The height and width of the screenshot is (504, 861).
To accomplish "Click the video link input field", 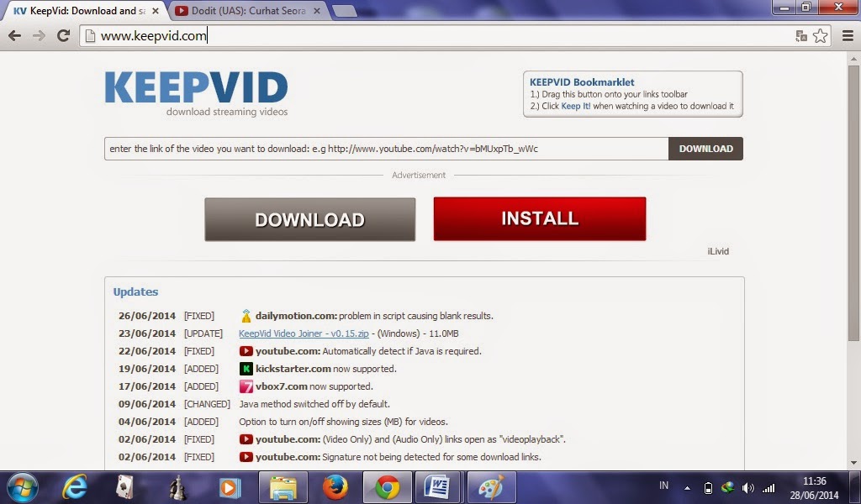I will pyautogui.click(x=386, y=149).
